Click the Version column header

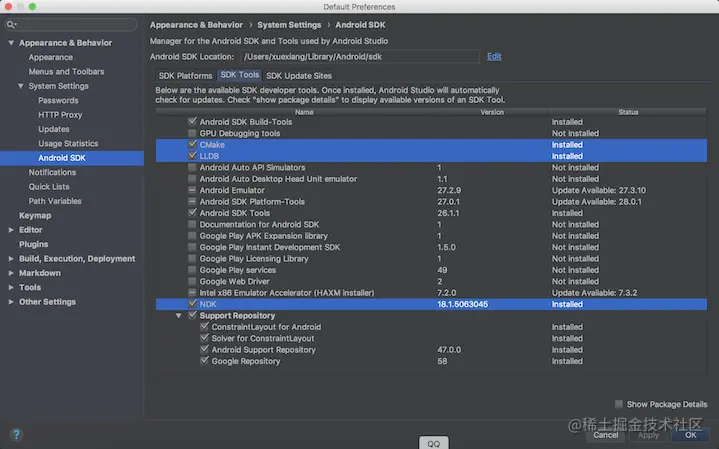tap(492, 112)
